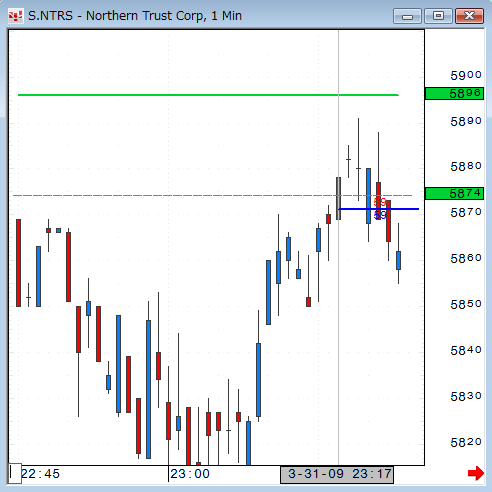Click the 5830 price axis label
Viewport: 492px width, 492px height.
(466, 396)
